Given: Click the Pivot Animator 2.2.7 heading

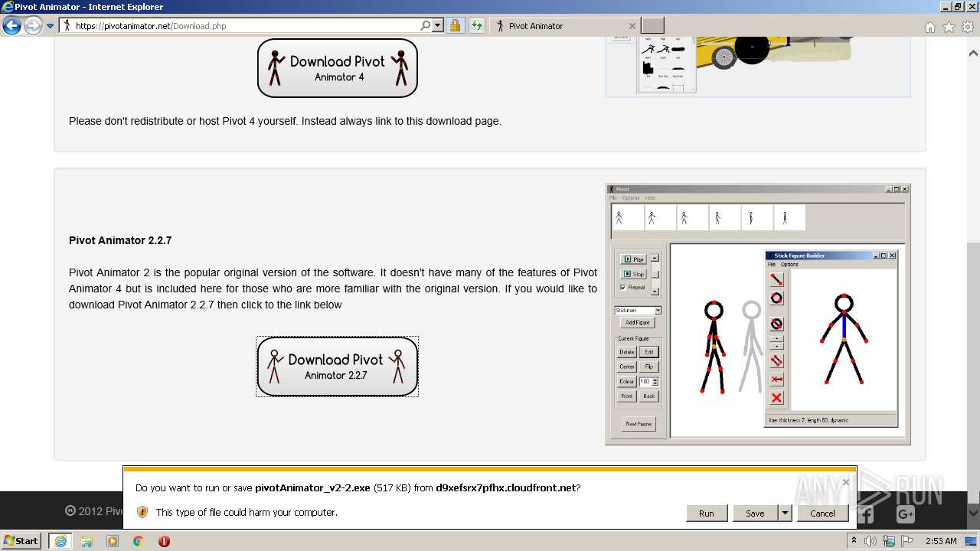Looking at the screenshot, I should pyautogui.click(x=120, y=240).
